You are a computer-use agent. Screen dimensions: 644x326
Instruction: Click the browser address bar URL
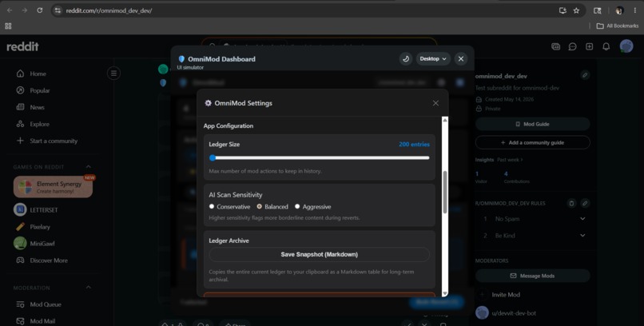(109, 10)
